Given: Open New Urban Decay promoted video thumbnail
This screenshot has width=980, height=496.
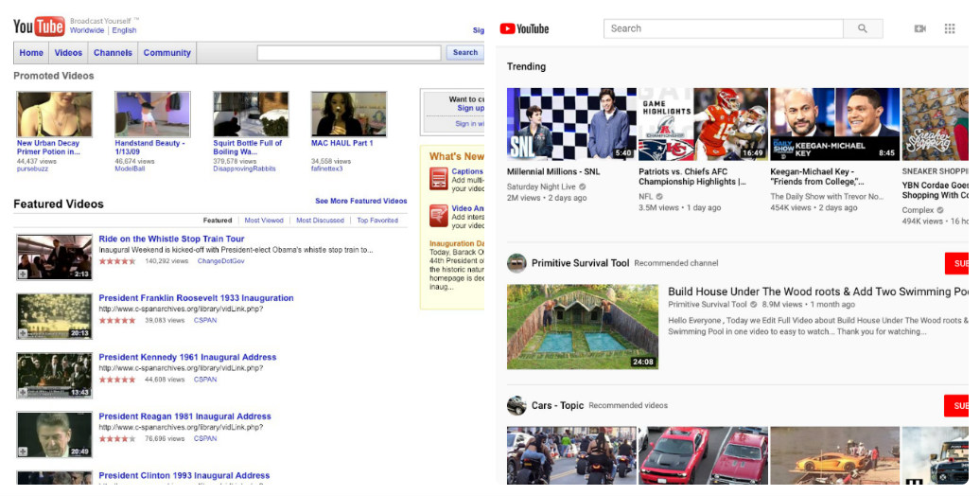Looking at the screenshot, I should coord(54,115).
